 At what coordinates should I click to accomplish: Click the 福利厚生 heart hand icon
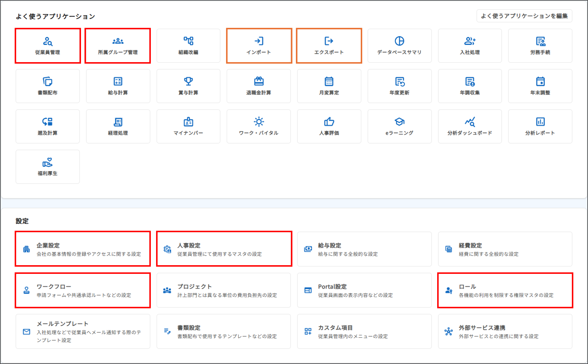click(48, 162)
